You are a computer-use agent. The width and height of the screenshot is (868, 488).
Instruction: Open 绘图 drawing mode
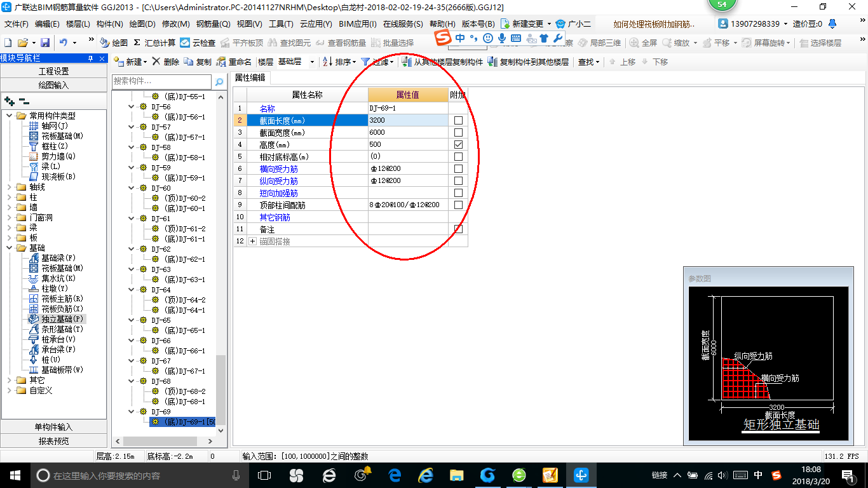pyautogui.click(x=114, y=43)
